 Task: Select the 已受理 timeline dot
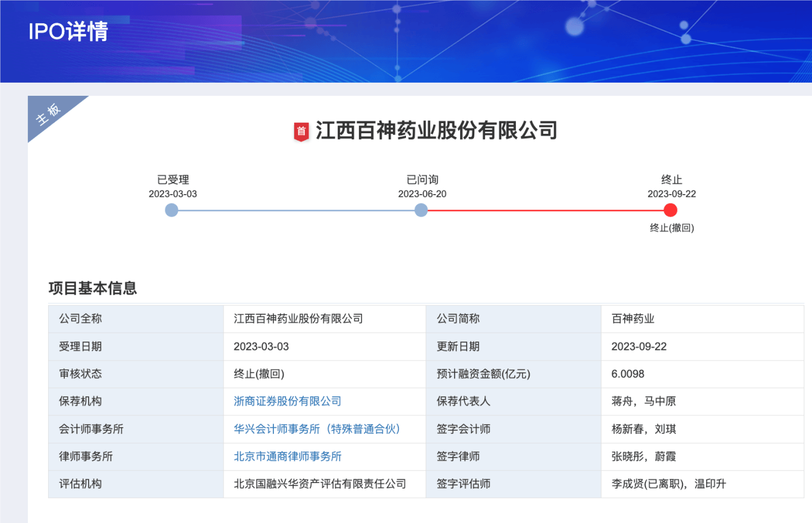point(172,210)
